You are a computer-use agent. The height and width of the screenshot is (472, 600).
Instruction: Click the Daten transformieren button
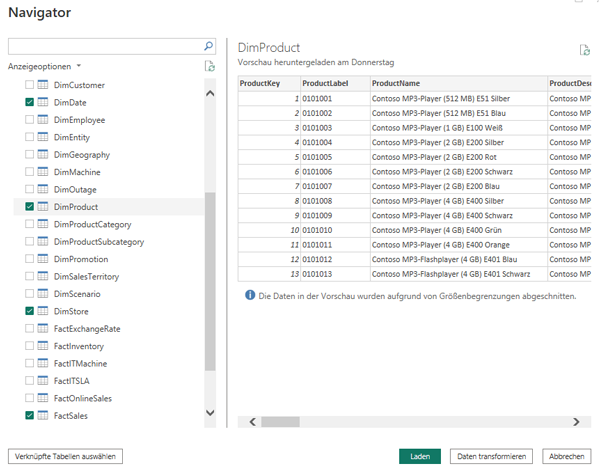(490, 456)
